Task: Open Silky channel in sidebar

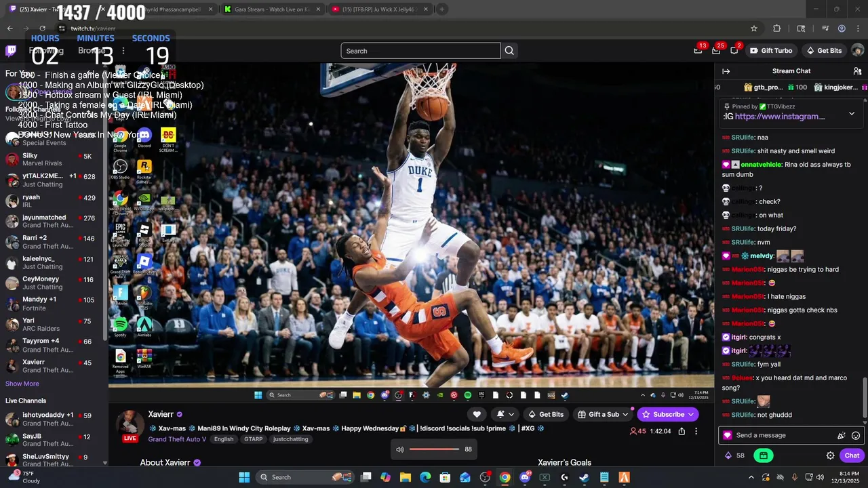Action: [52, 160]
